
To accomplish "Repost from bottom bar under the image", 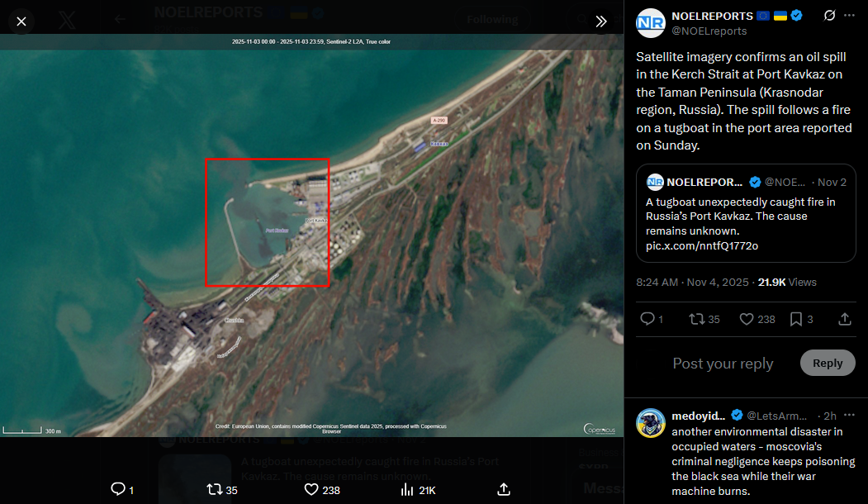I will [x=214, y=490].
